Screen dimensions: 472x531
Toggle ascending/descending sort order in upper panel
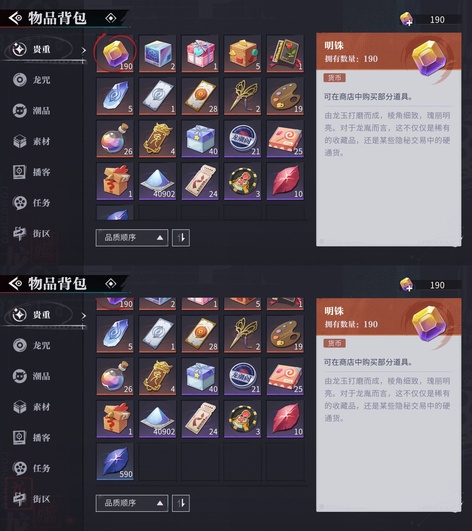[x=181, y=238]
